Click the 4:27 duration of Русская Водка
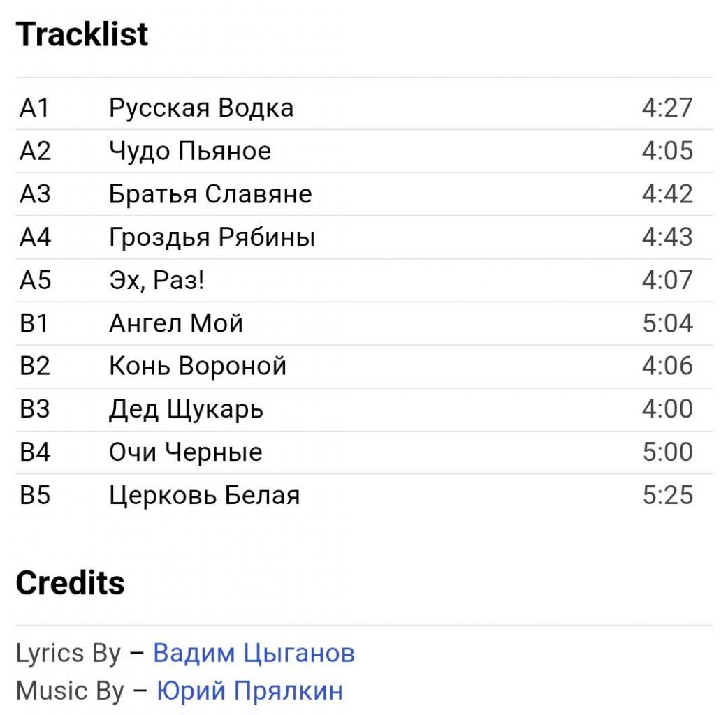 667,108
